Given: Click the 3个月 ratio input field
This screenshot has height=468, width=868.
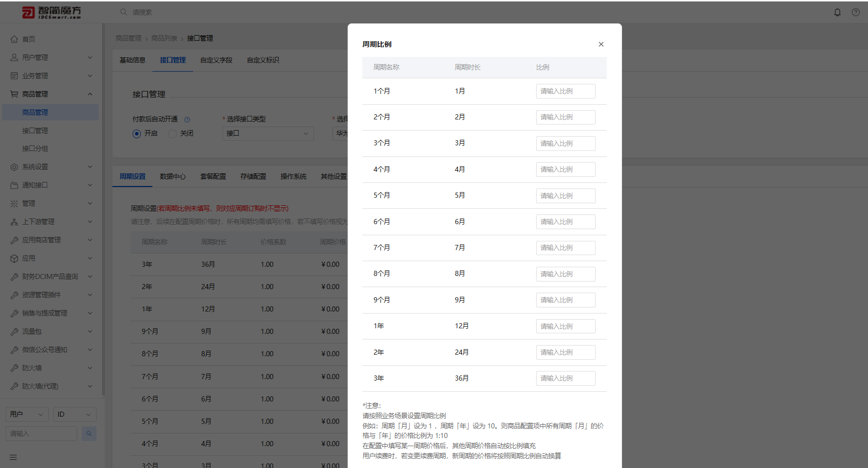Looking at the screenshot, I should point(566,143).
